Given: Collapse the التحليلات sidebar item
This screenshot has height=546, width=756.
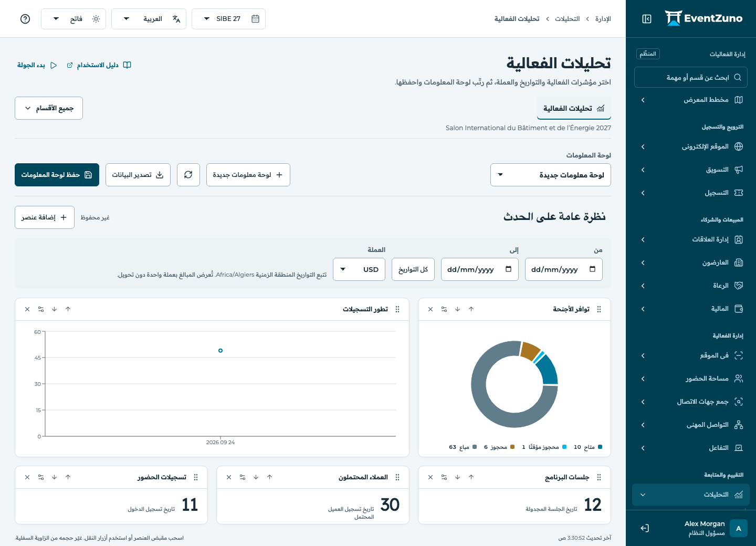Looking at the screenshot, I should [691, 495].
